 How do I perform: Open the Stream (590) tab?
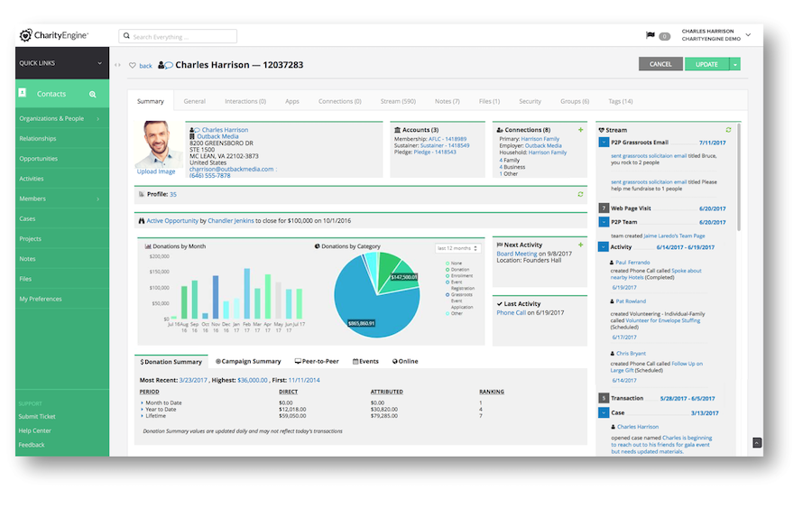(398, 102)
